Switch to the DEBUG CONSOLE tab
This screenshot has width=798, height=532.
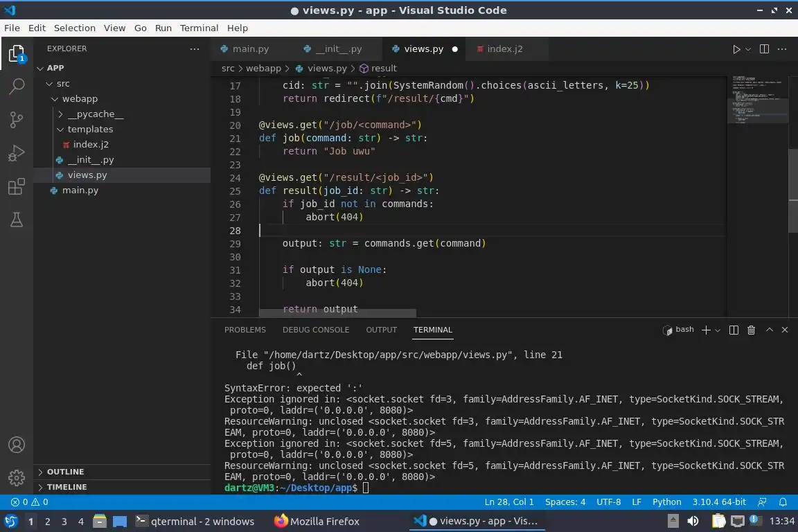click(x=316, y=330)
